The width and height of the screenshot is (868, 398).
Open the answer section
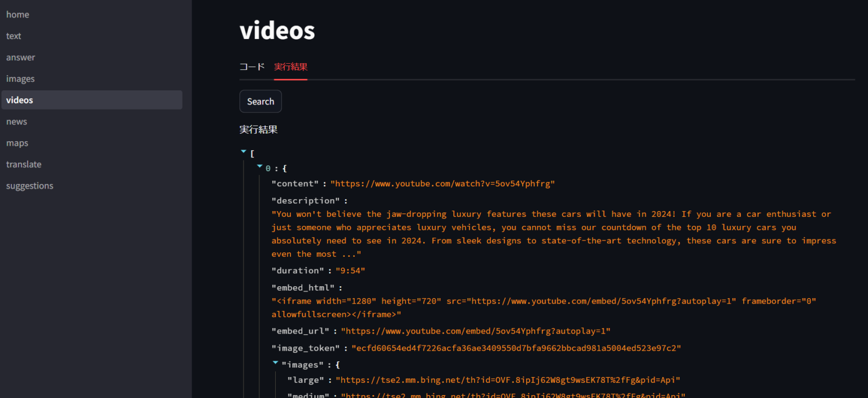(20, 57)
